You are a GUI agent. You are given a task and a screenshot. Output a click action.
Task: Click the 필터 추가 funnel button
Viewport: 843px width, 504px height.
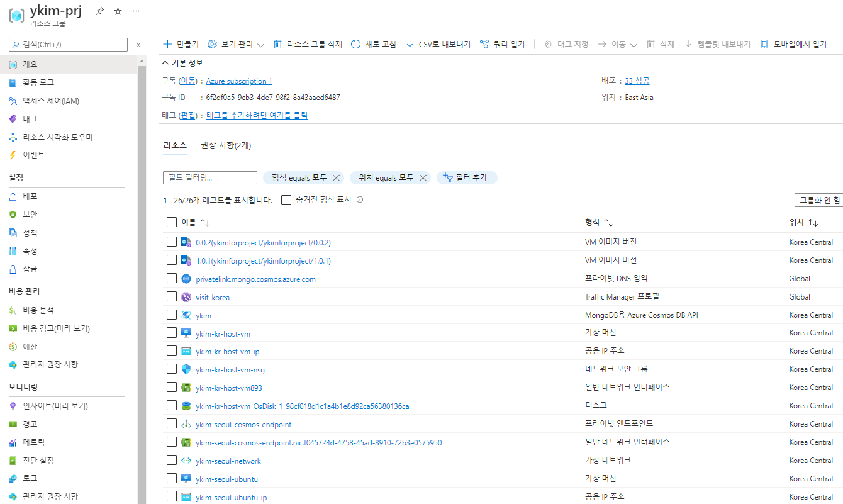[467, 177]
